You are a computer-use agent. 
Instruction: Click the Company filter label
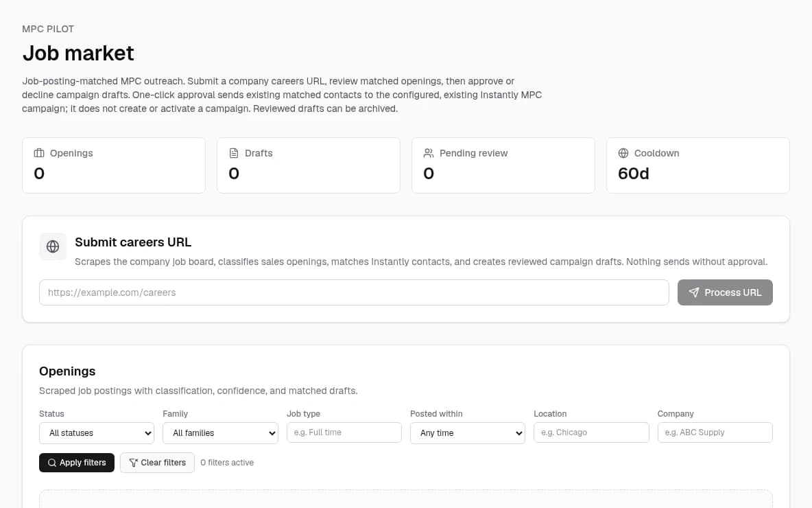point(676,414)
